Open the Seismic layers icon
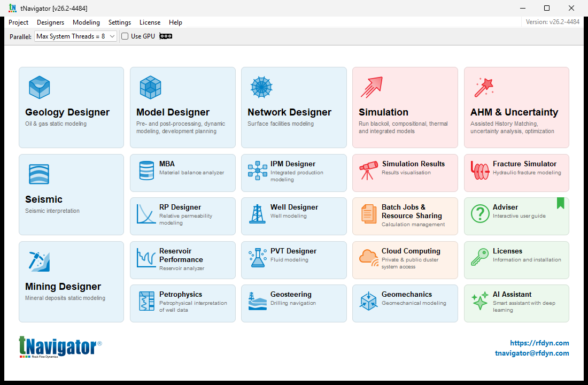 pos(39,174)
